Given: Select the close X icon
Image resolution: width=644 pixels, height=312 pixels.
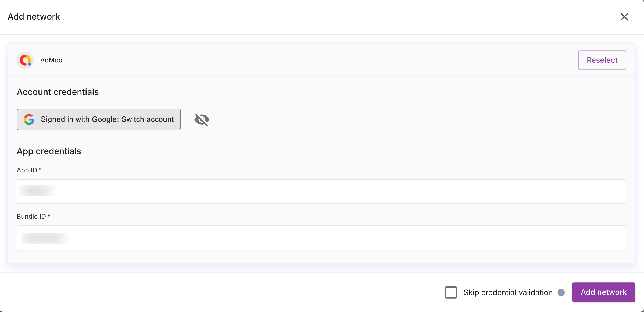Looking at the screenshot, I should pyautogui.click(x=624, y=17).
